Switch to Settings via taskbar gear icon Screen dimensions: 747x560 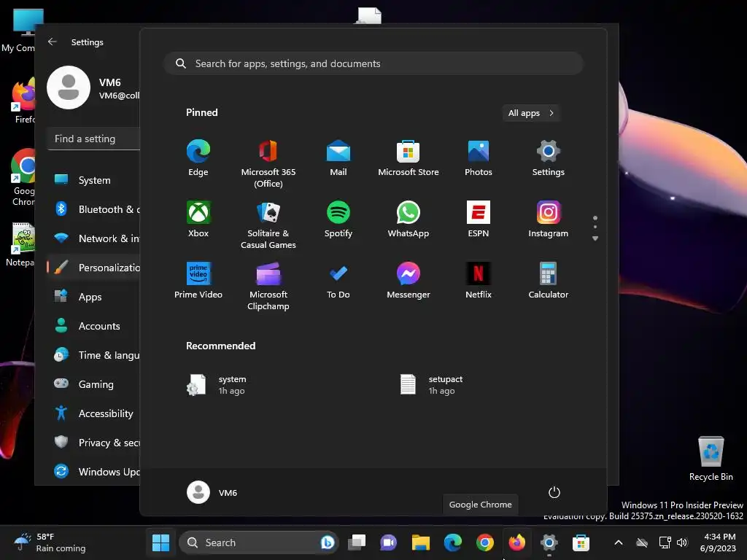click(x=549, y=542)
